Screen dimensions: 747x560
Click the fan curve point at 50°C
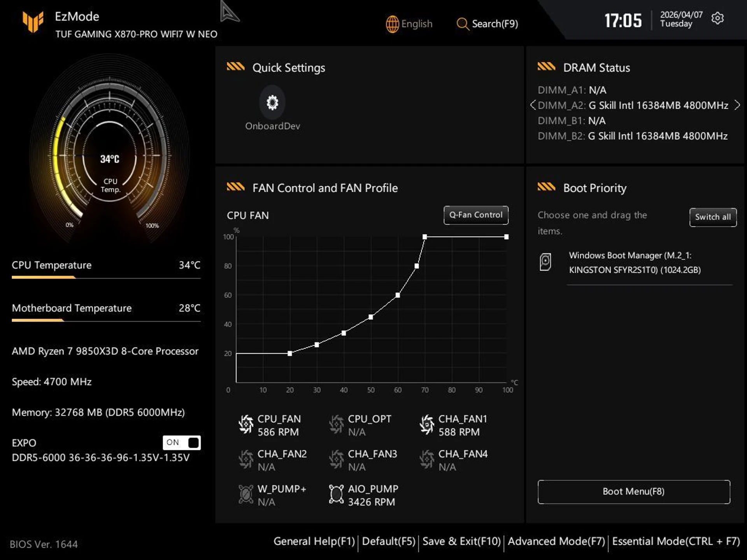(371, 317)
